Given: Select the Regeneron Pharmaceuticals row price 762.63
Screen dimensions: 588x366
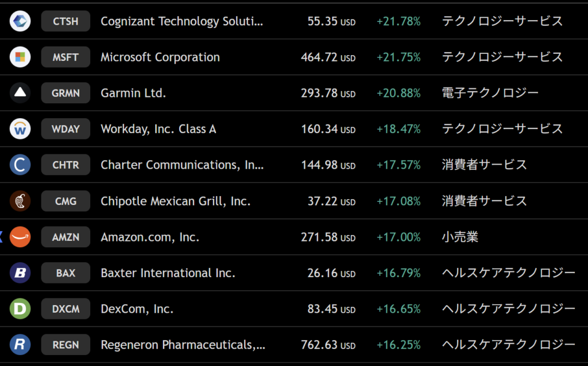Looking at the screenshot, I should (328, 345).
